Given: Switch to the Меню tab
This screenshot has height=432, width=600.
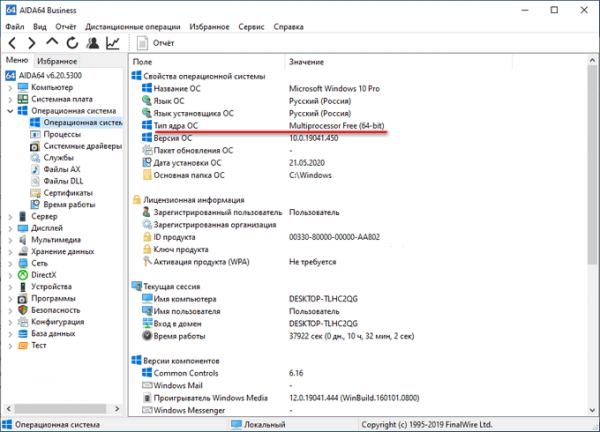Looking at the screenshot, I should (17, 60).
